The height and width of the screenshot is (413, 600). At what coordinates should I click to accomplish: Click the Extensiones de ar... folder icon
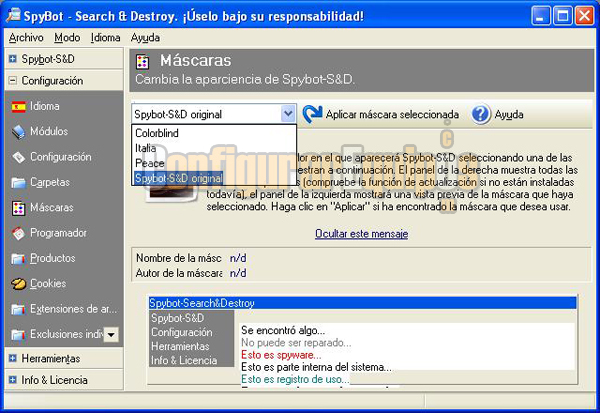coord(18,309)
